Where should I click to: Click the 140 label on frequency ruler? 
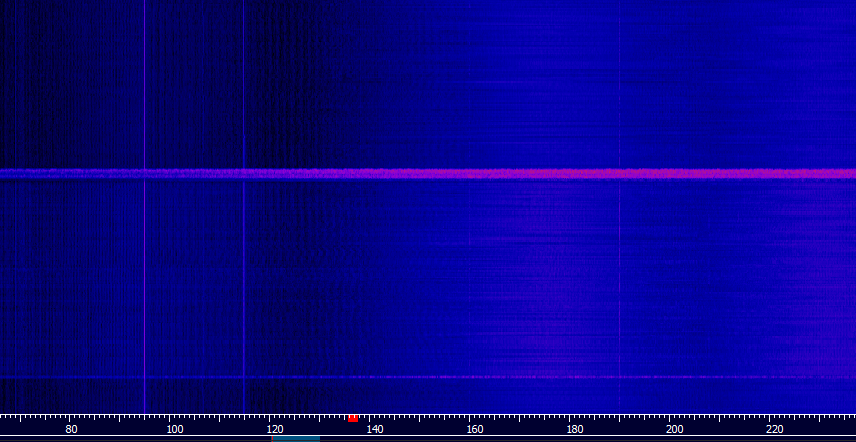(375, 429)
